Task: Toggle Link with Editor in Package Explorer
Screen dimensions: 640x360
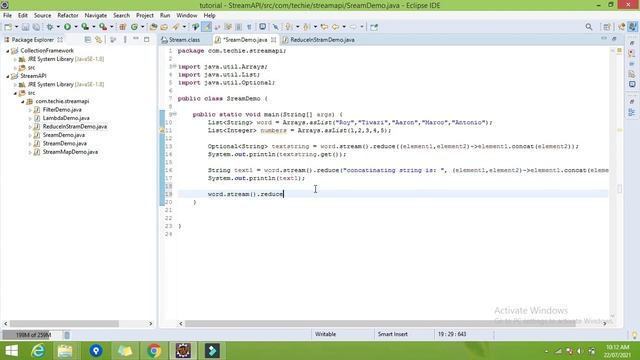Action: [x=98, y=40]
